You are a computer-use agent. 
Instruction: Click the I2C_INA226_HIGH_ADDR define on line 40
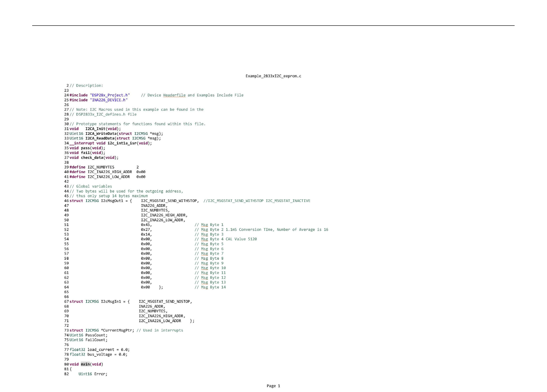[110, 172]
